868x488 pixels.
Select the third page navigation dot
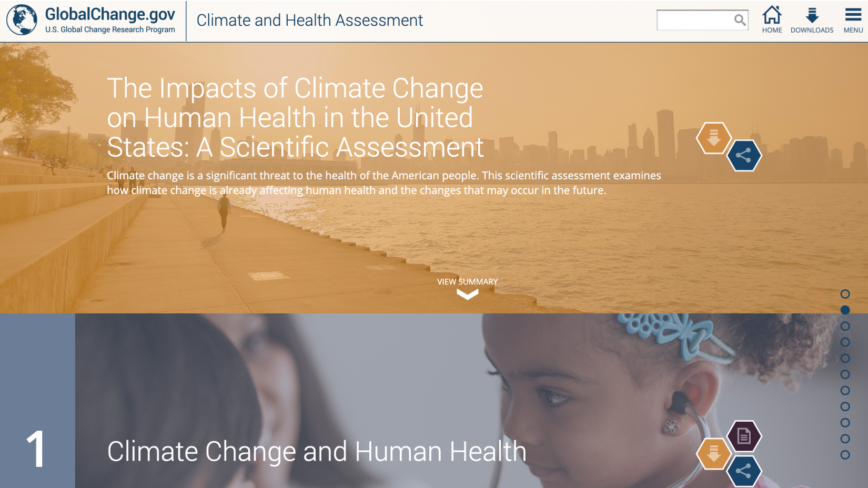tap(845, 326)
